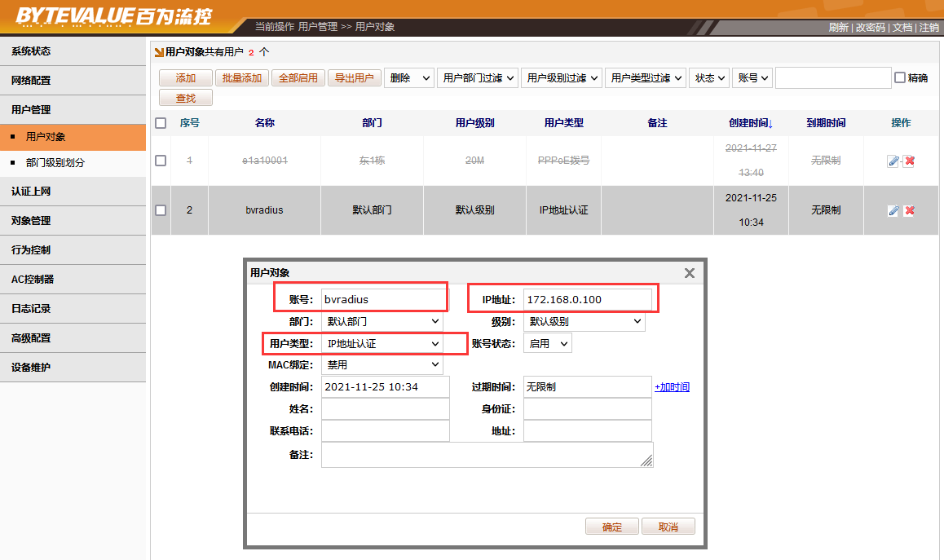Toggle the select-all checkbox in table header
Image resolution: width=944 pixels, height=560 pixels.
pos(161,123)
